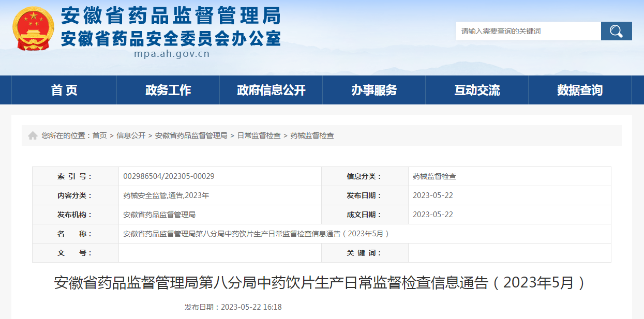The image size is (644, 319).
Task: Click the 信息分类 label cell
Action: pos(365,176)
